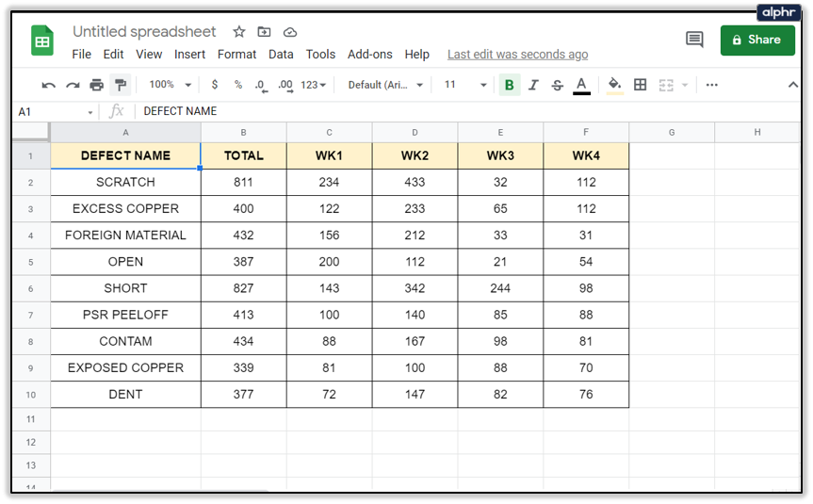The height and width of the screenshot is (504, 813).
Task: Toggle Strikethrough formatting
Action: 557,85
